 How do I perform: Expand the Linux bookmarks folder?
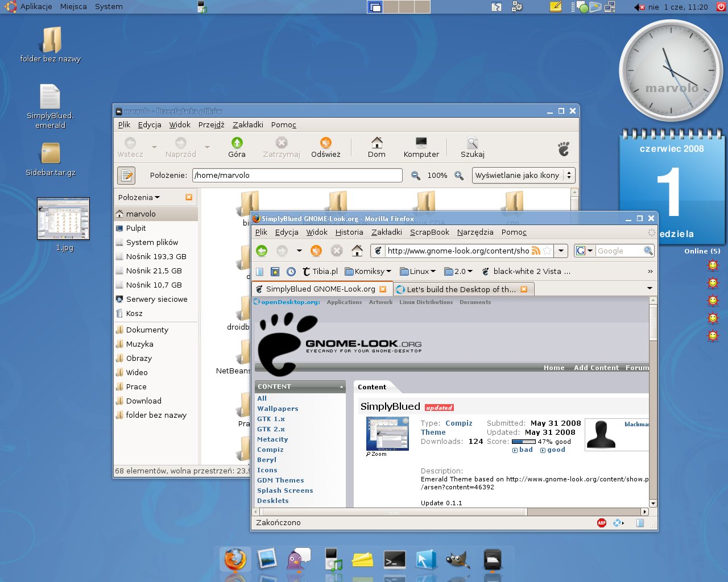418,272
